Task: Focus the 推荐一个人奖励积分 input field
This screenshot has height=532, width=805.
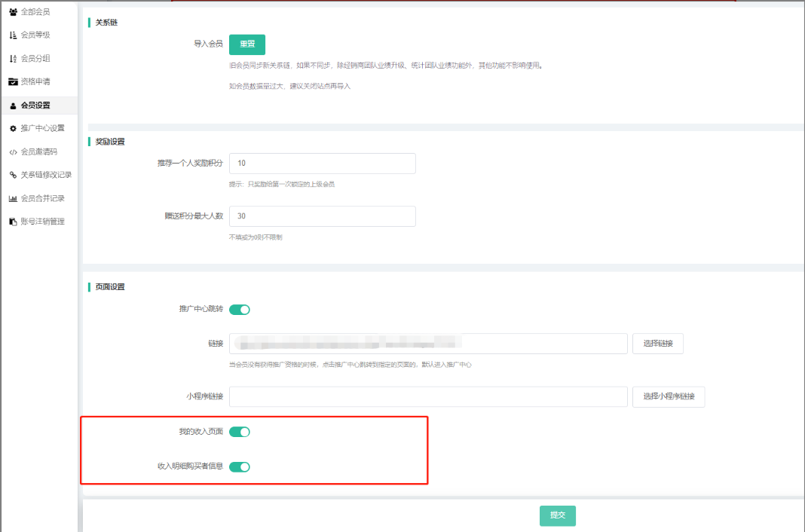Action: coord(322,164)
